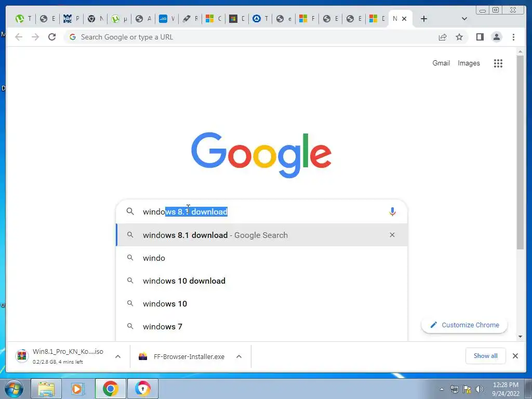The image size is (532, 399).
Task: Open the Chrome side panel
Action: click(480, 37)
